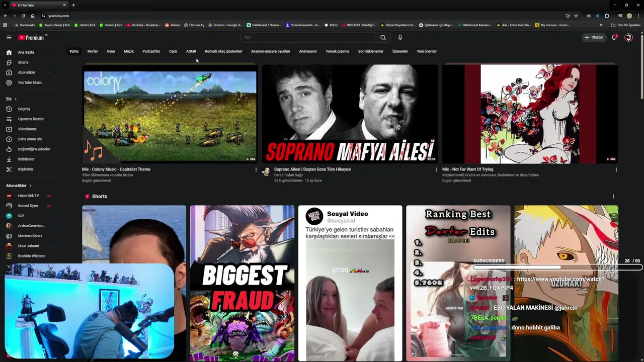Screen dimensions: 644x362
Task: Open Mevtcan Bahav subscription channel
Action: (31, 236)
